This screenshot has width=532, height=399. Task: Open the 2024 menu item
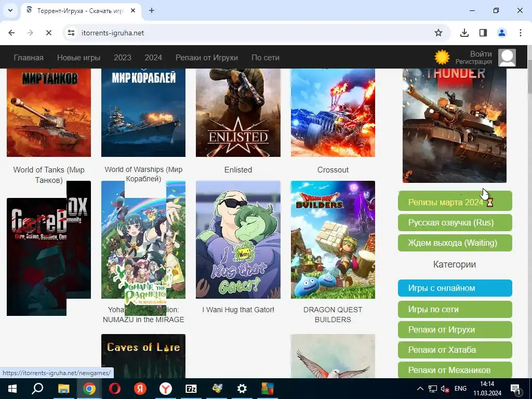coord(153,58)
